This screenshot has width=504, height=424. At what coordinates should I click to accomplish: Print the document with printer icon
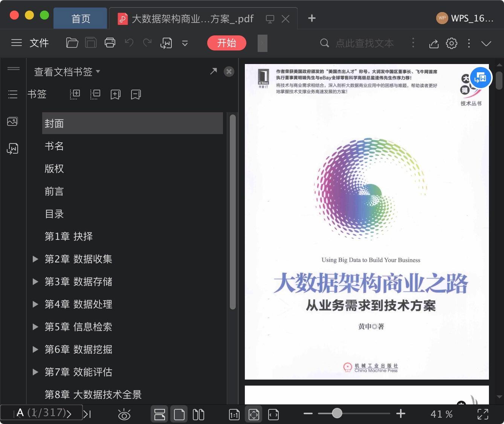coord(110,43)
